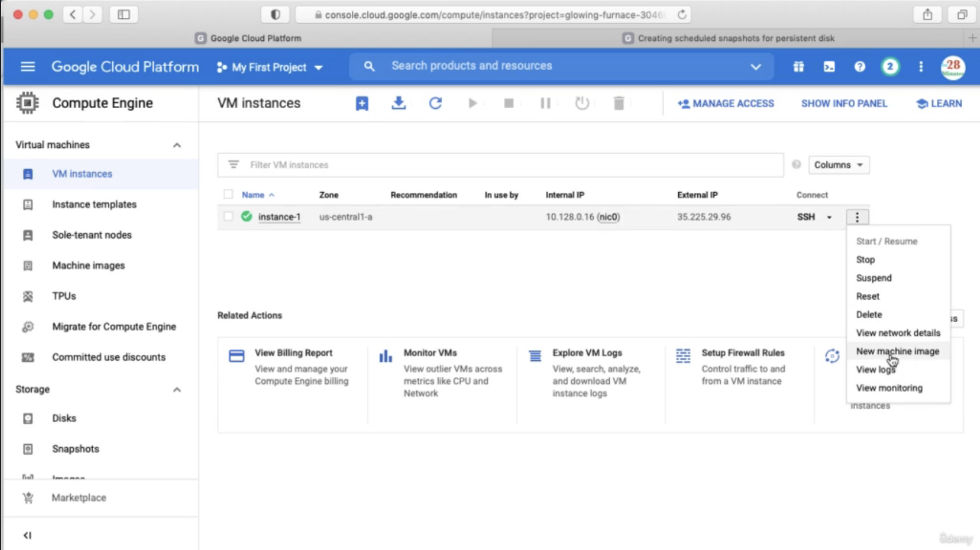Viewport: 980px width, 550px height.
Task: Open notifications badge showing 2
Action: tap(890, 67)
